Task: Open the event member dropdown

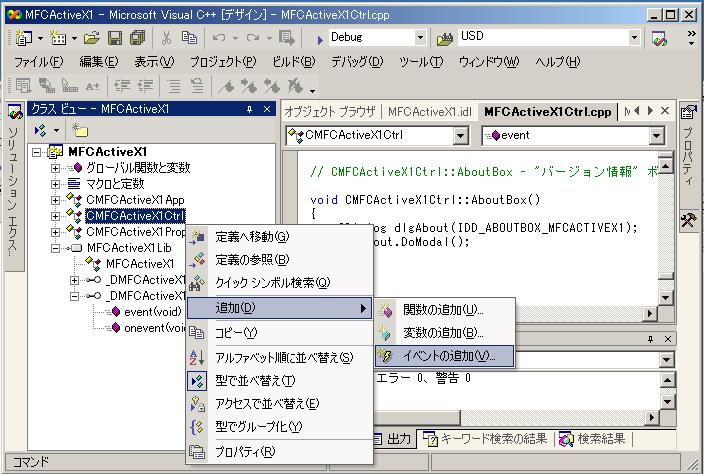Action: [656, 136]
